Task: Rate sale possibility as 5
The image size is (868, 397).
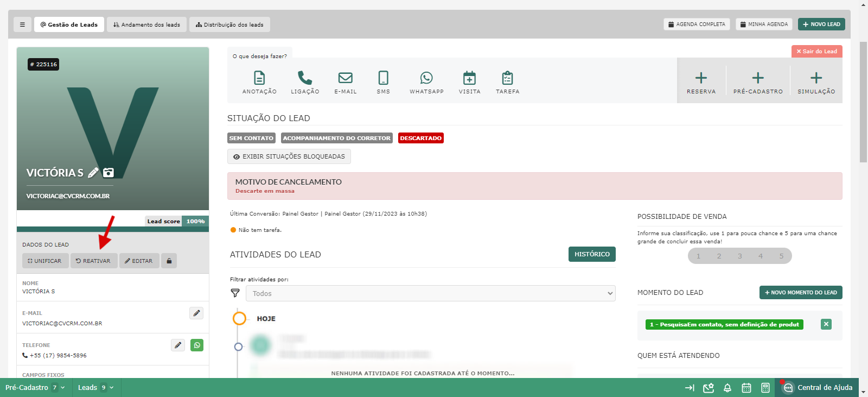Action: click(x=782, y=256)
